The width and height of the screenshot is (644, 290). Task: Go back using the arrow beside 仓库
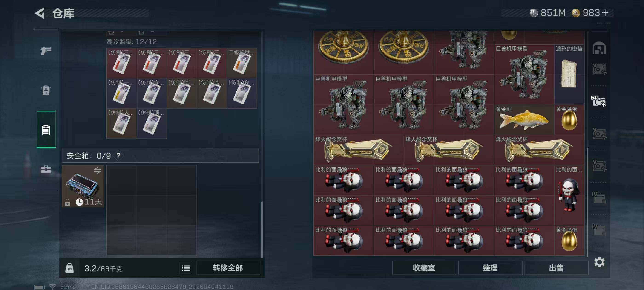40,13
